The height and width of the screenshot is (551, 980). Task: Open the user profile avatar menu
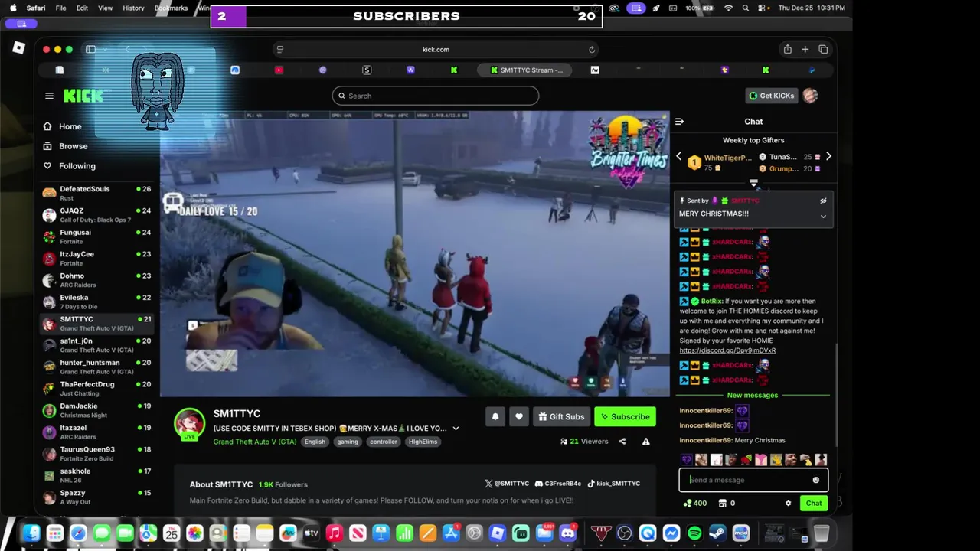[810, 96]
